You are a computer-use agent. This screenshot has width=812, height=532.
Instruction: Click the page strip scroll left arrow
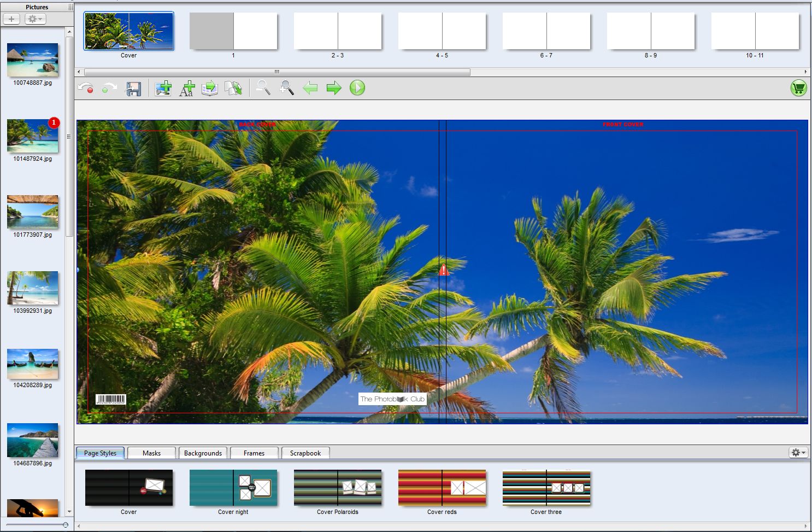(x=79, y=72)
